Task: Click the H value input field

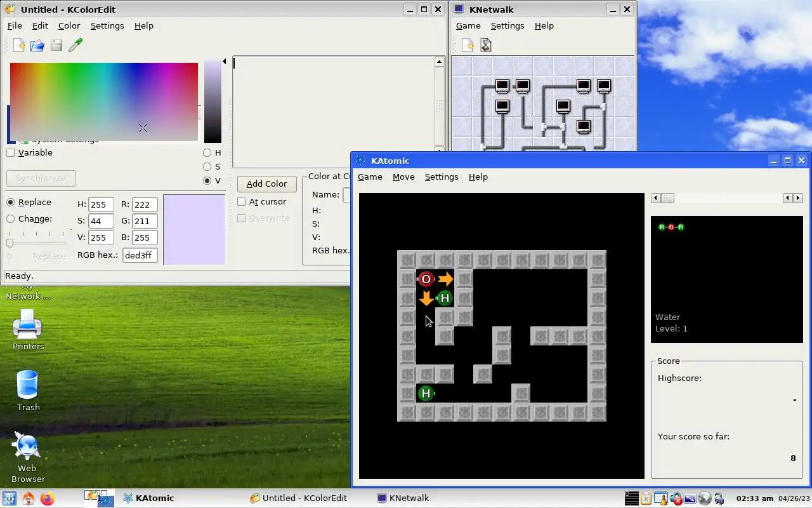Action: [101, 204]
